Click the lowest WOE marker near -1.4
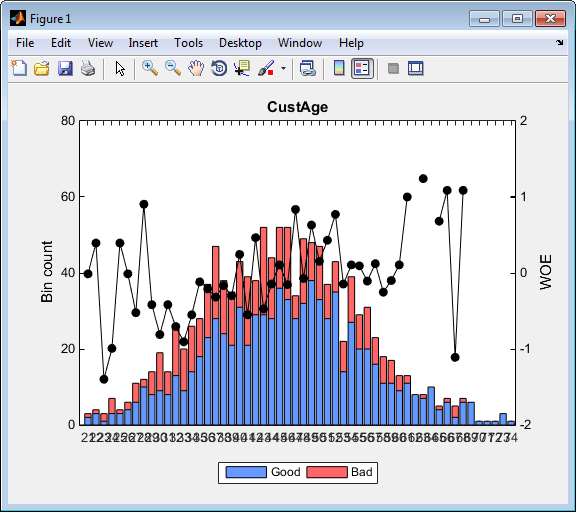Viewport: 576px width, 512px height. click(104, 379)
